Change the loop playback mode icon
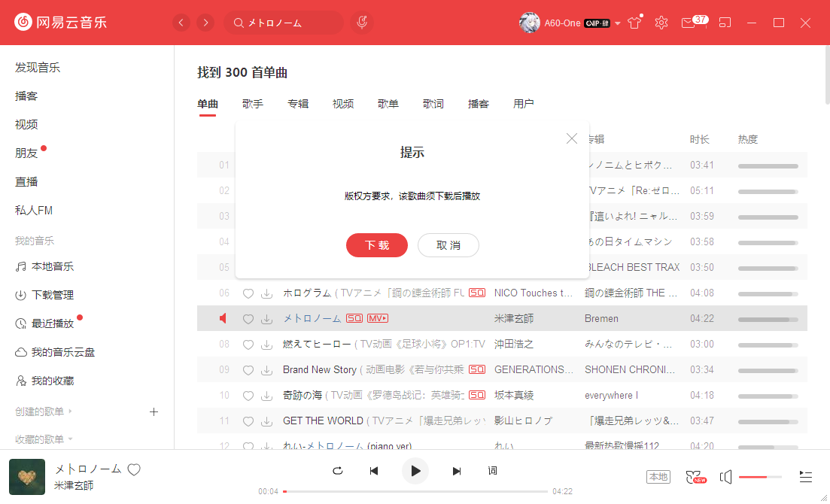This screenshot has height=504, width=830. 338,471
